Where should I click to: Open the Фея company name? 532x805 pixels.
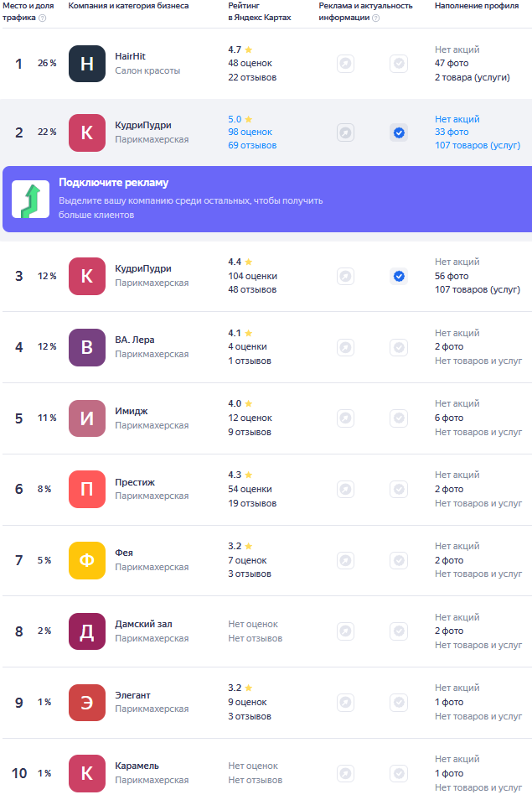(x=124, y=553)
